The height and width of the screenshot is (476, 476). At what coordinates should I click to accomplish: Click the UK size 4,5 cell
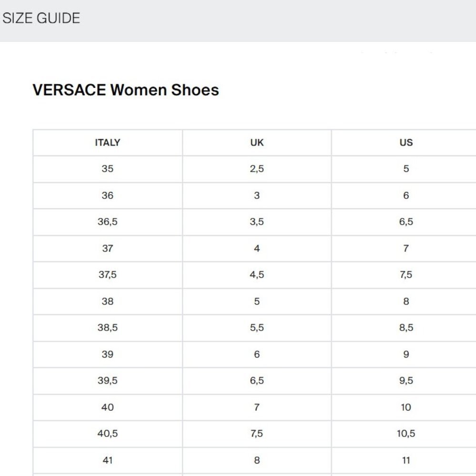pyautogui.click(x=257, y=275)
